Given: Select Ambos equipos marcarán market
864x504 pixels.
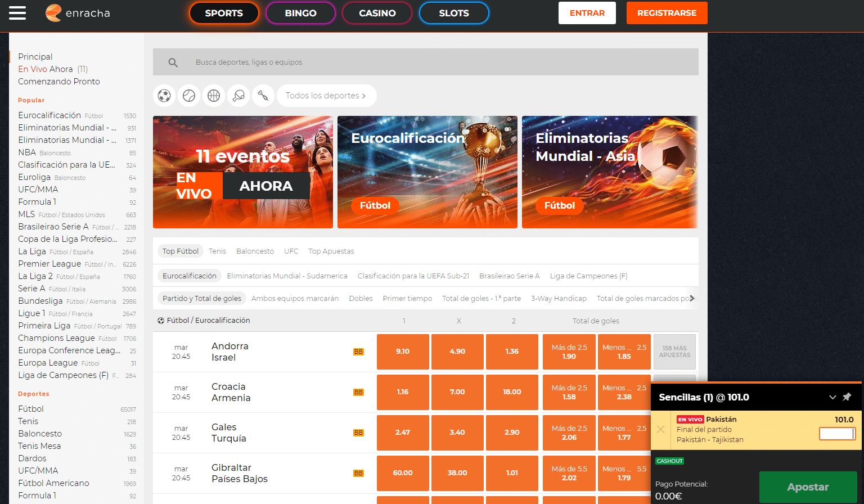Looking at the screenshot, I should 295,299.
